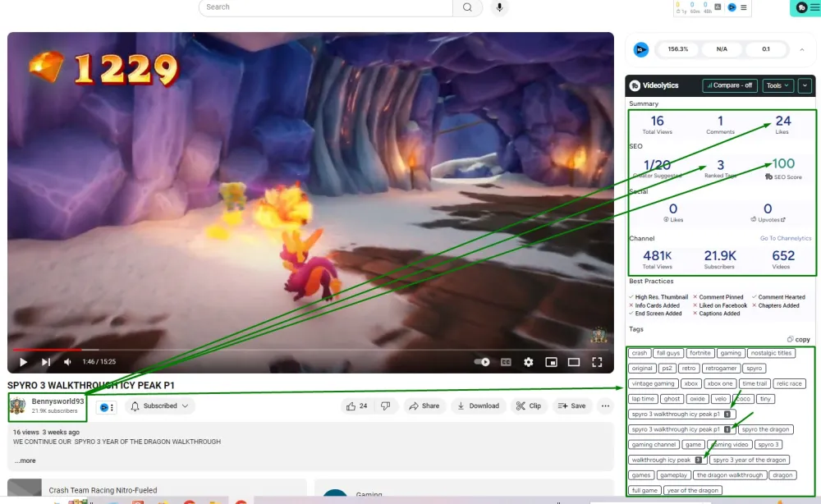Select the 'fall guys' tag
The image size is (821, 504).
click(x=668, y=353)
